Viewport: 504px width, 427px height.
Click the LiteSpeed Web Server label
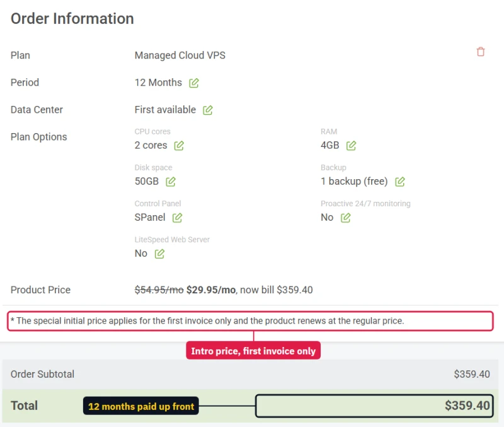(172, 240)
